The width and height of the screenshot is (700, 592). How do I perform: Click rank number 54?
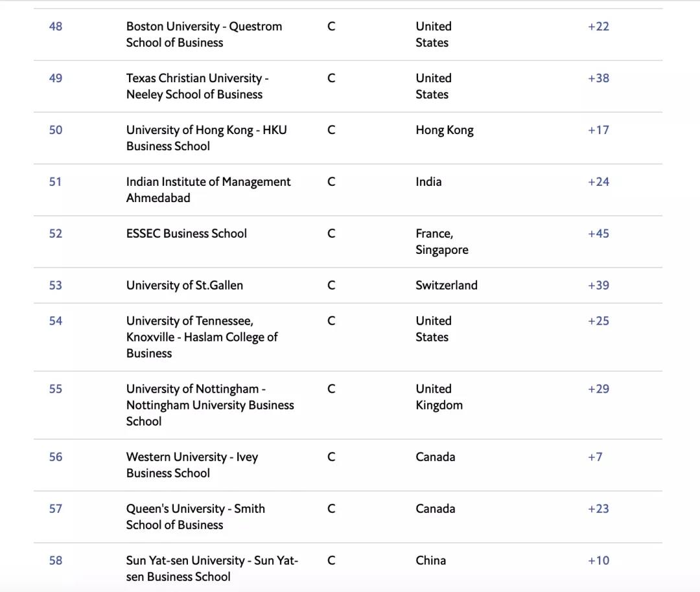(56, 321)
